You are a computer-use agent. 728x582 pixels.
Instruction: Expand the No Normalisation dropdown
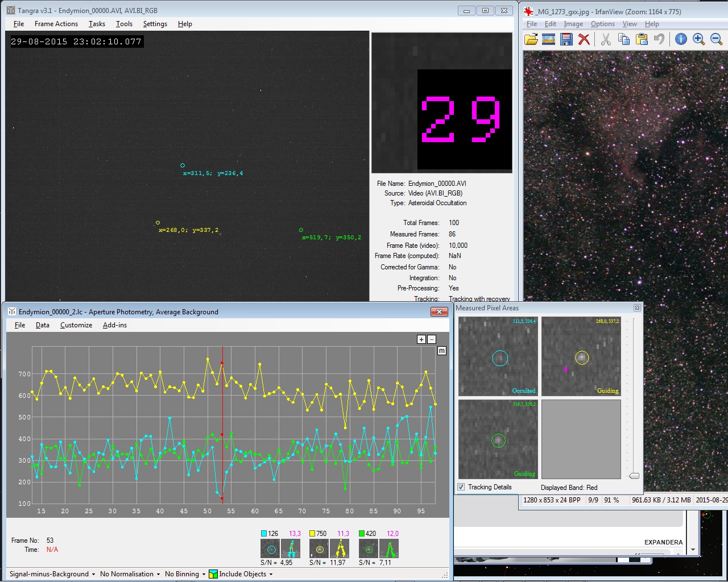[x=130, y=574]
